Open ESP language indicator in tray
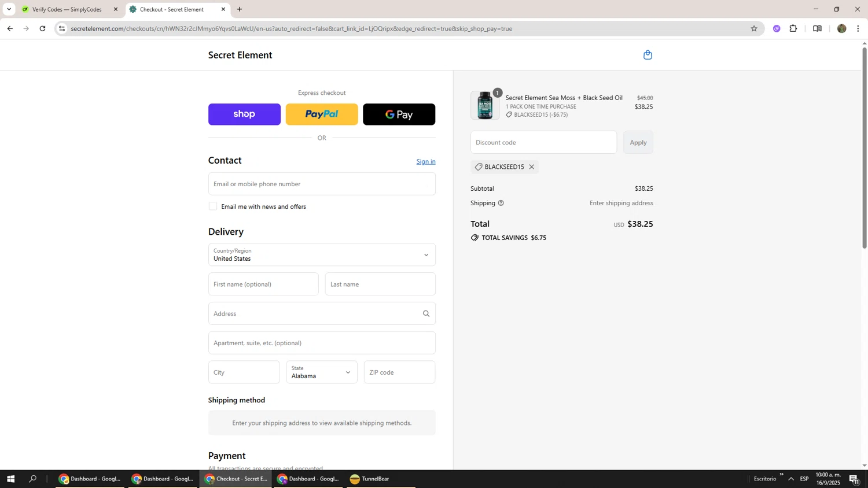Viewport: 868px width, 488px height. (804, 479)
